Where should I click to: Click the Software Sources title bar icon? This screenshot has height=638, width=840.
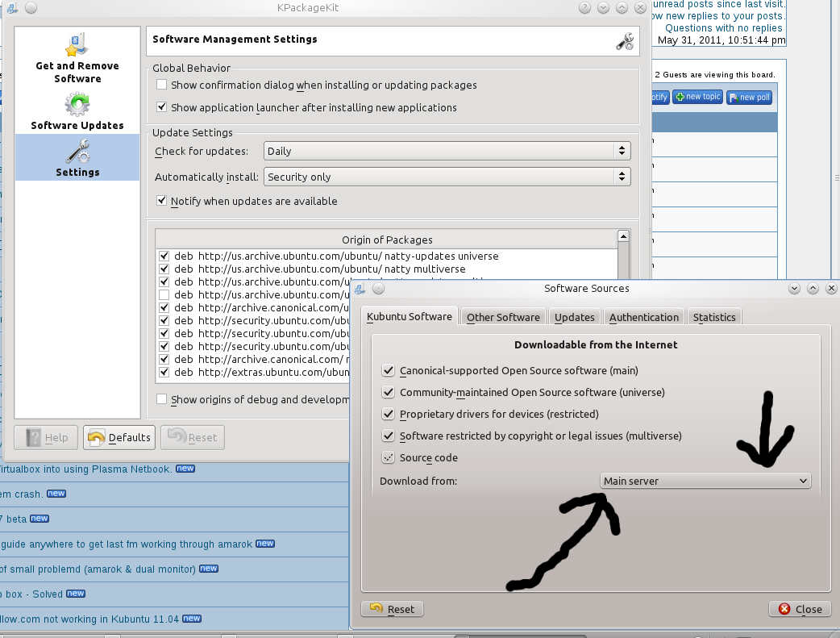(362, 288)
